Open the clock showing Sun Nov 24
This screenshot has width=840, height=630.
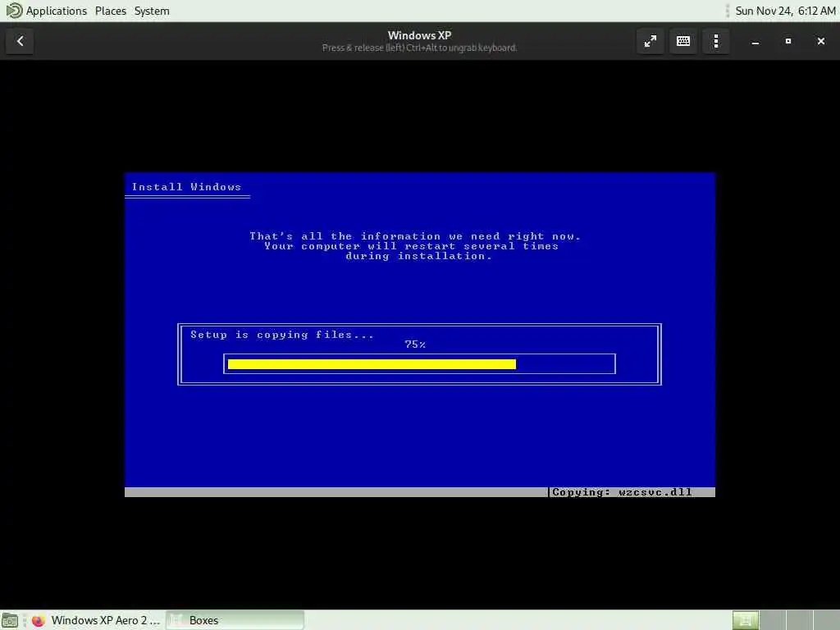pos(785,11)
